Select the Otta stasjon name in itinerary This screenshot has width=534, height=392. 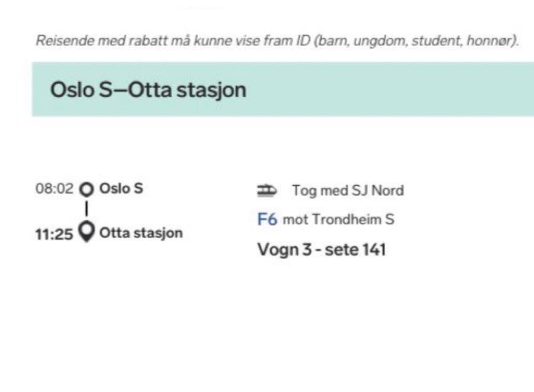(141, 233)
